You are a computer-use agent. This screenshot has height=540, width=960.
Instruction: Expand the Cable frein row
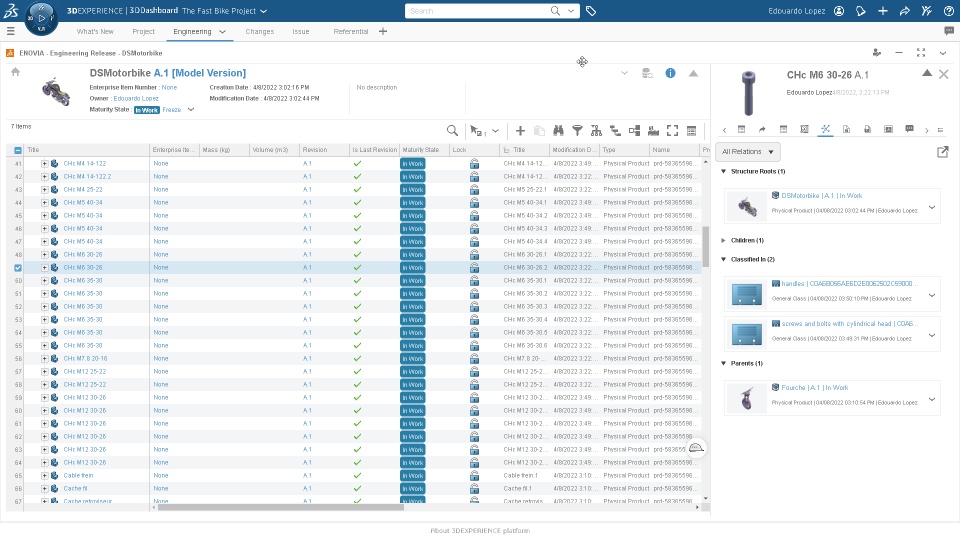point(45,475)
